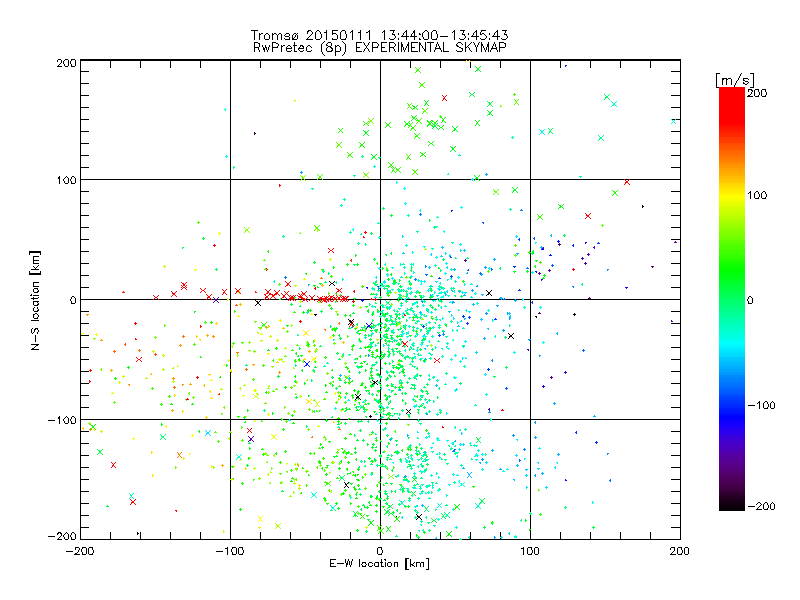Click the E-W location [km] axis label
This screenshot has width=800, height=600.
click(379, 563)
